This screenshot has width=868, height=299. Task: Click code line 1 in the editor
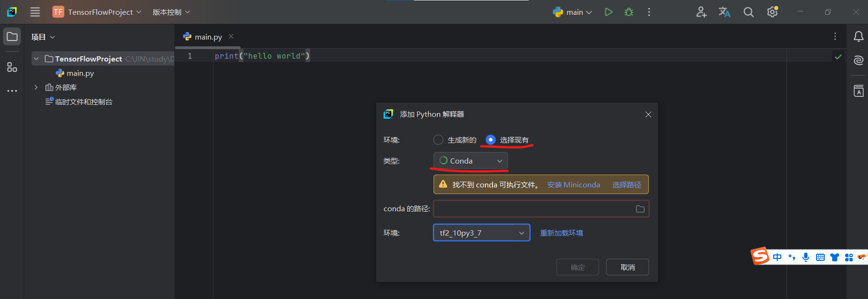(x=262, y=56)
